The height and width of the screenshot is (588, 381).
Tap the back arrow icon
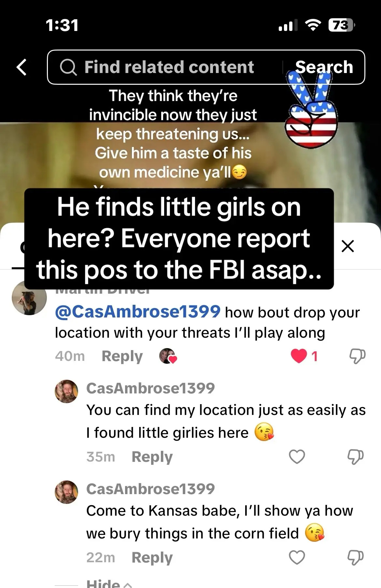coord(21,67)
